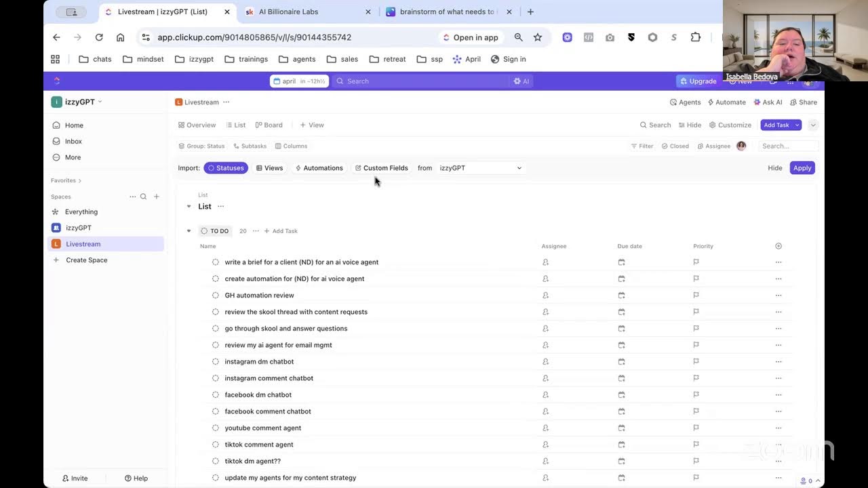The width and height of the screenshot is (868, 488).
Task: Set priority flag for youtube comment agent
Action: tap(696, 428)
